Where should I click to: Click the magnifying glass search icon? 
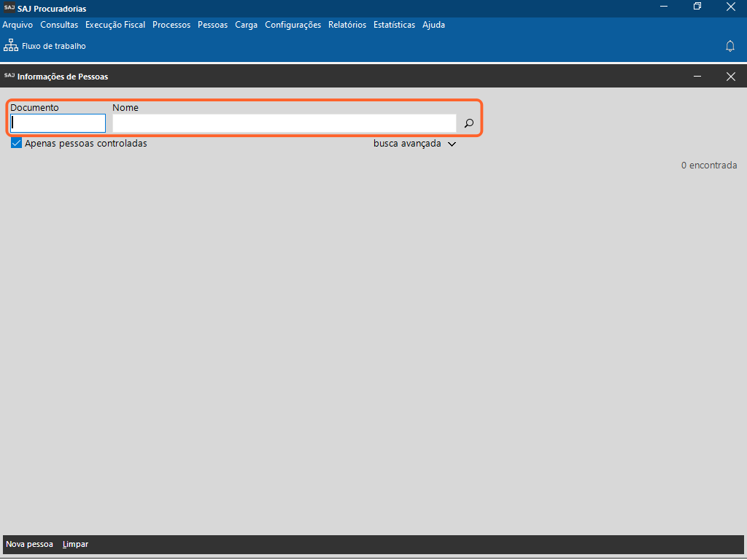(468, 123)
